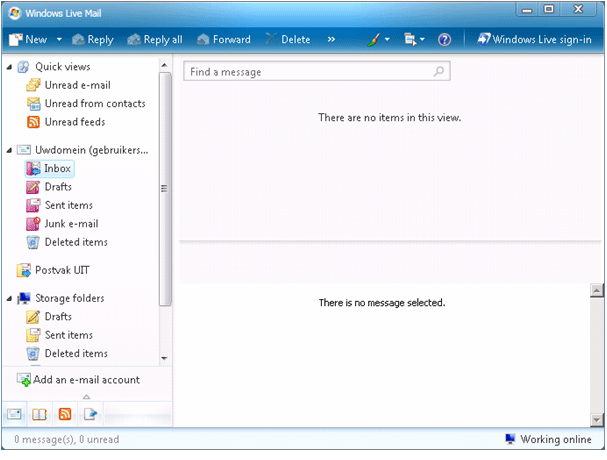Collapse the Quick views tree
This screenshot has height=460, width=607.
click(x=9, y=67)
